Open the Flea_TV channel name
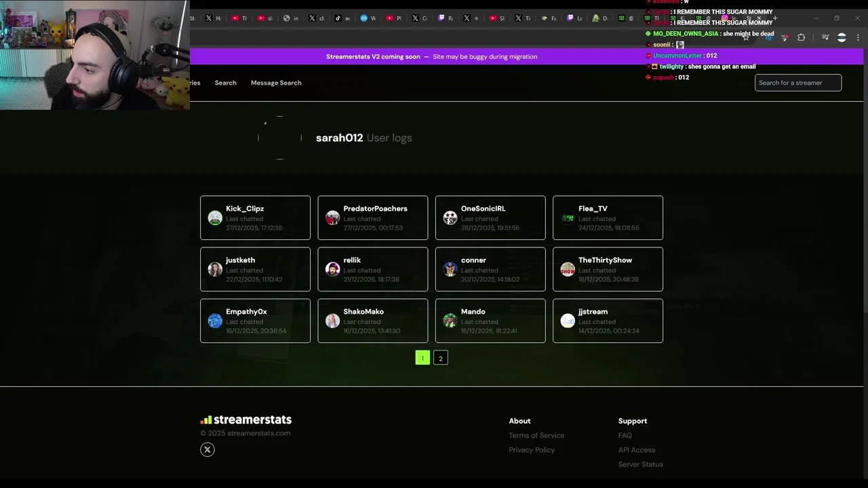 click(x=593, y=209)
